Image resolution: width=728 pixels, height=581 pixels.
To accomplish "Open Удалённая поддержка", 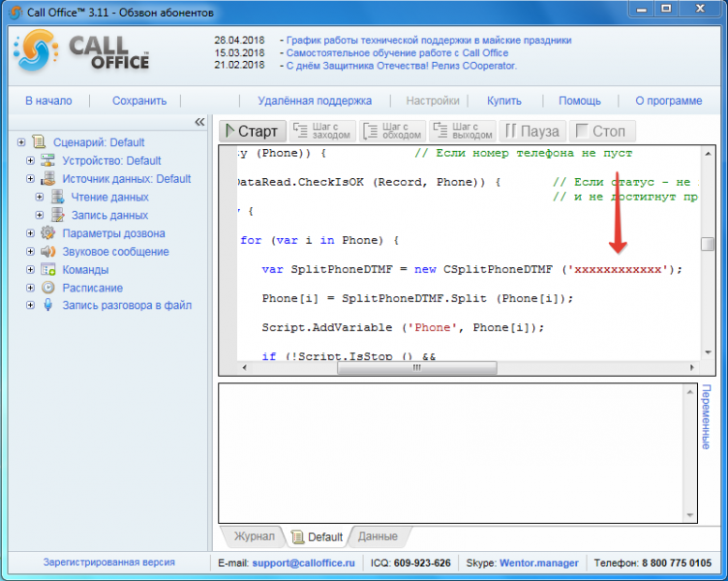I will click(315, 101).
